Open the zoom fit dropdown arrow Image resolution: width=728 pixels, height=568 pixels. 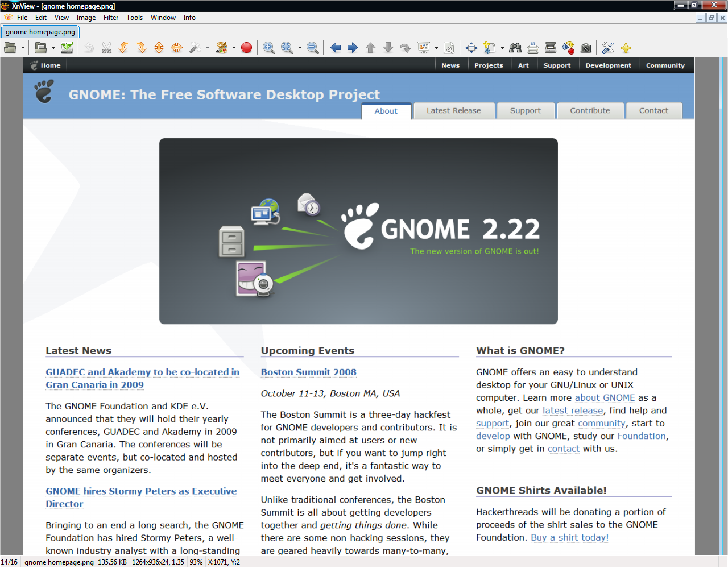[x=300, y=48]
